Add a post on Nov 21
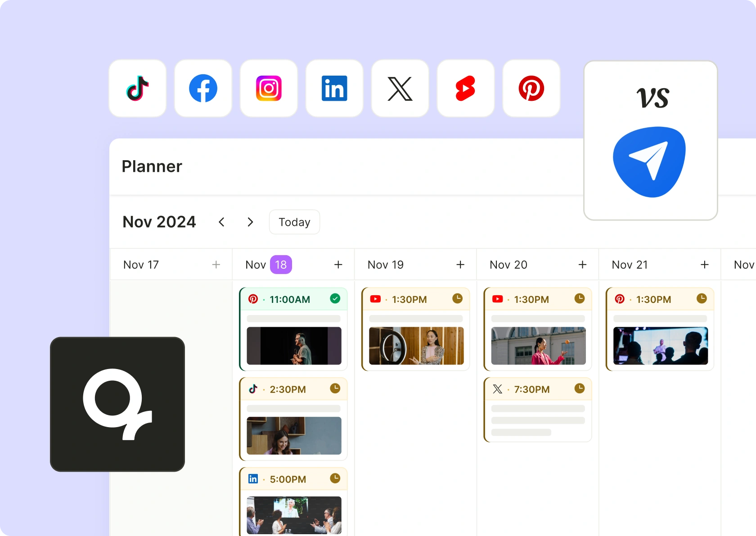Screen dimensions: 756x536 click(705, 265)
